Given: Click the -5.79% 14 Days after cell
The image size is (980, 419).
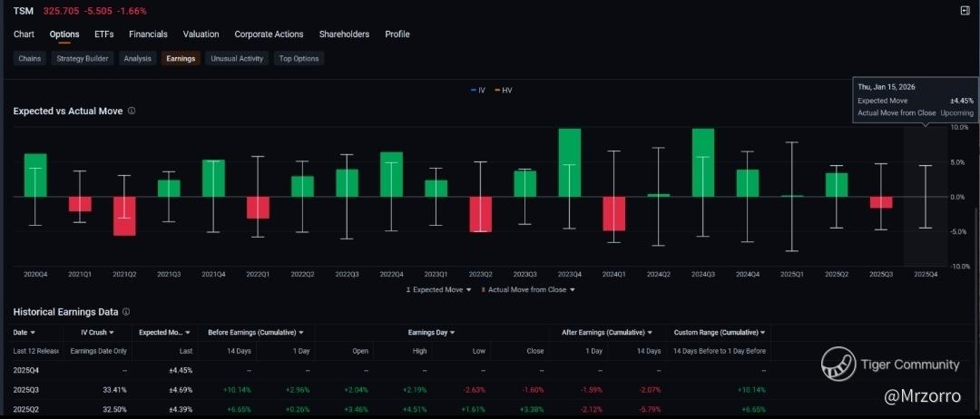Looking at the screenshot, I should [x=650, y=409].
